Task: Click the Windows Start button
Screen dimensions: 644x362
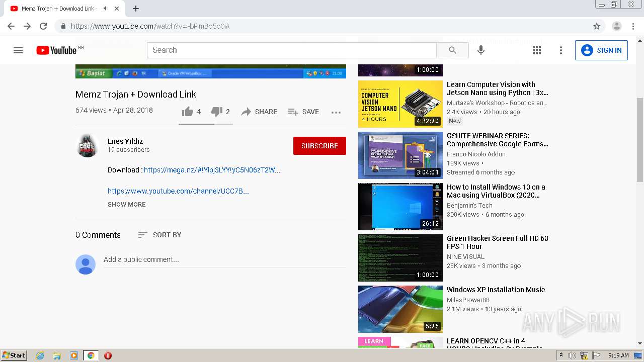Action: (x=14, y=355)
